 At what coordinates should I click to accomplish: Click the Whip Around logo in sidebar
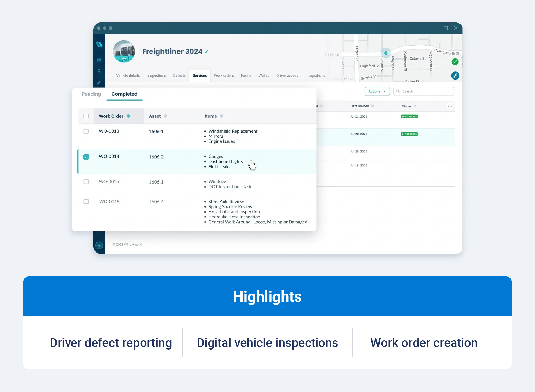pos(99,44)
